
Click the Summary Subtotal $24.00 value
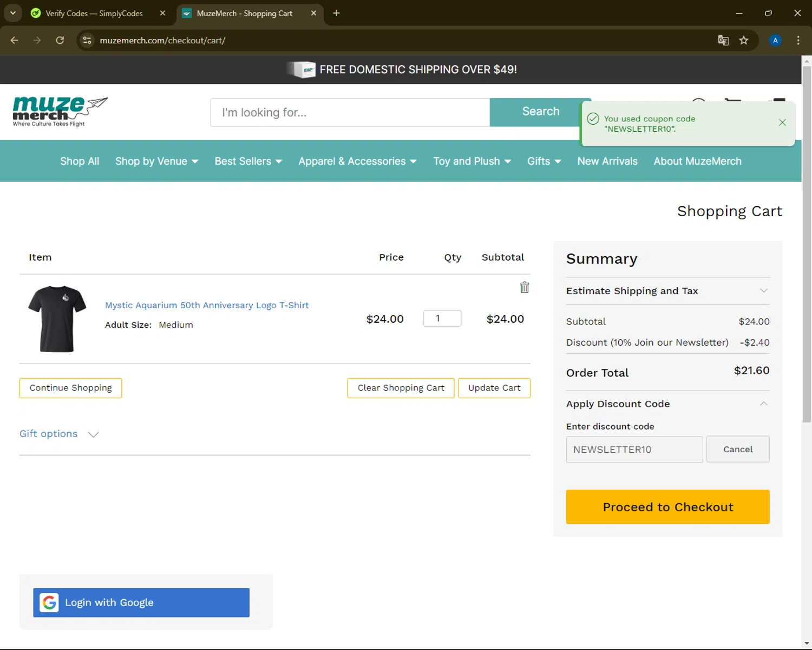tap(754, 322)
